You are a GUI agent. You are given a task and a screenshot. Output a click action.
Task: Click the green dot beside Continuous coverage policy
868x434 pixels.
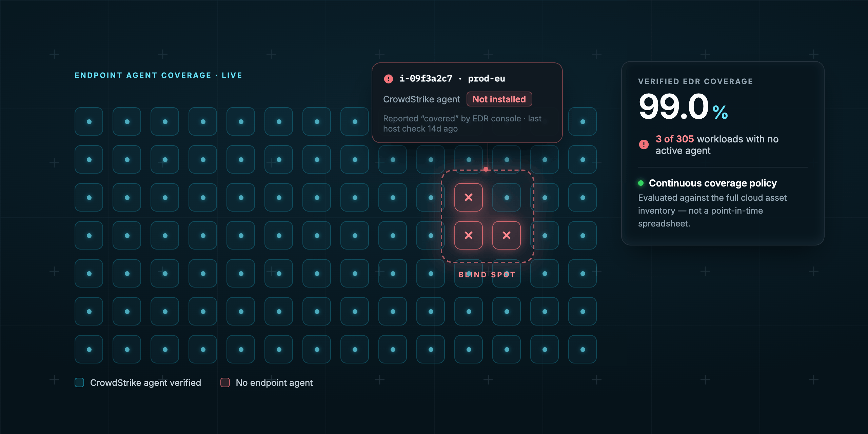click(641, 183)
